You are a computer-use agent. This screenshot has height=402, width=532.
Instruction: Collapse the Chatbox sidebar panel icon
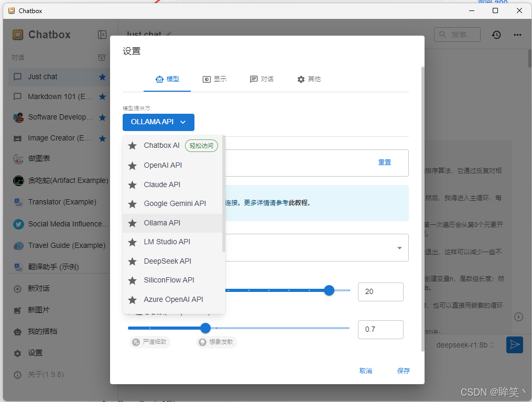click(102, 35)
